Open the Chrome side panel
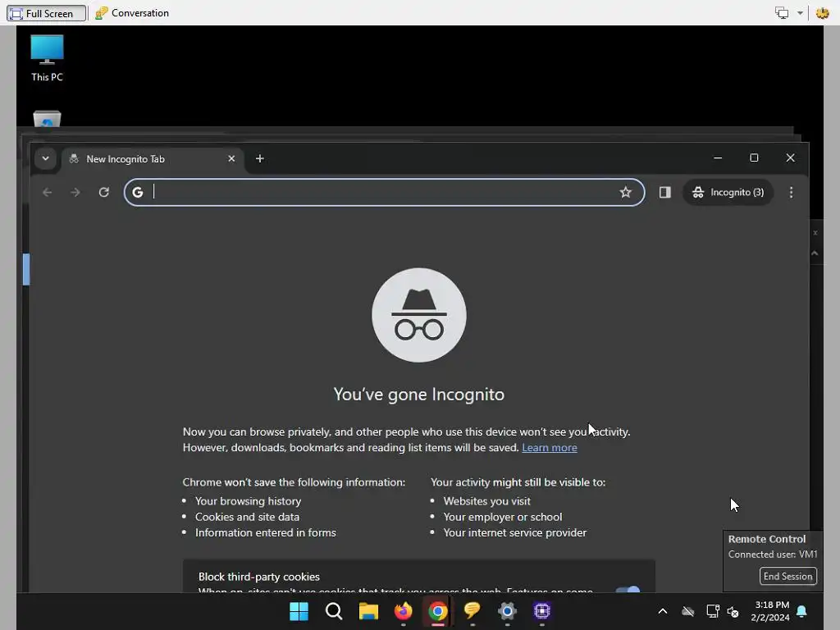Viewport: 840px width, 630px height. [664, 192]
